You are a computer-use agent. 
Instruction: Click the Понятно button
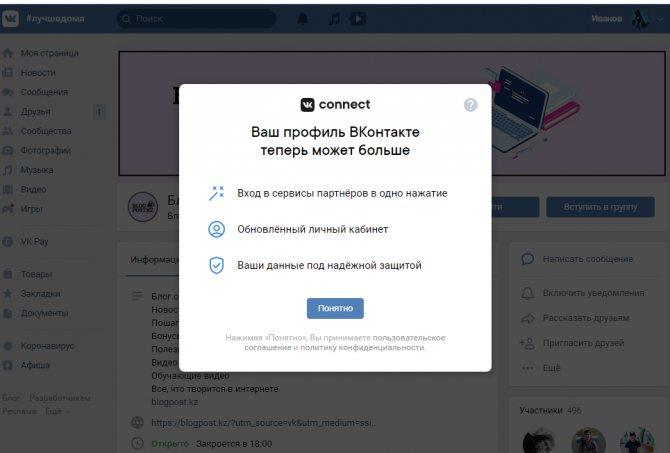(335, 308)
